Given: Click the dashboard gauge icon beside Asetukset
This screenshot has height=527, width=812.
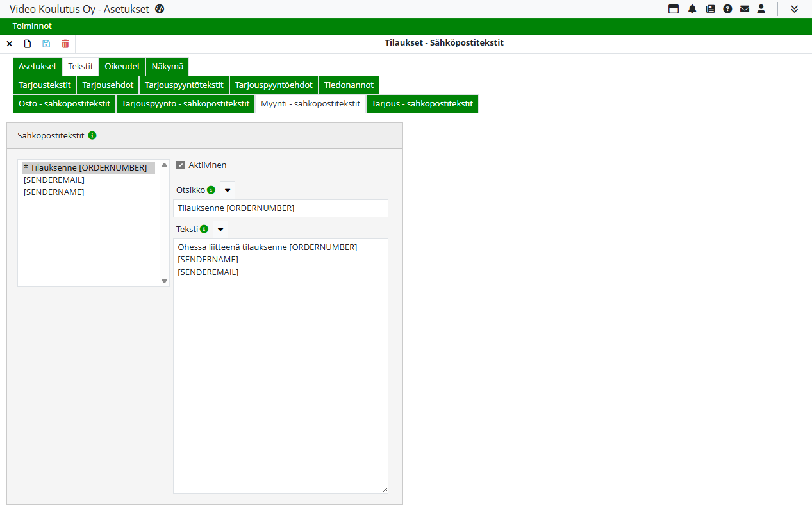Looking at the screenshot, I should coord(160,9).
